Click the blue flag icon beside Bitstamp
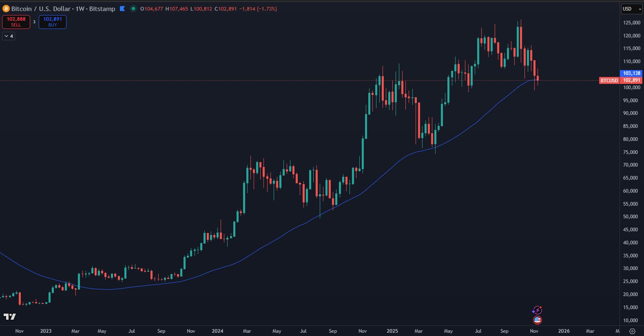Screen dimensions: 644x336 122,9
